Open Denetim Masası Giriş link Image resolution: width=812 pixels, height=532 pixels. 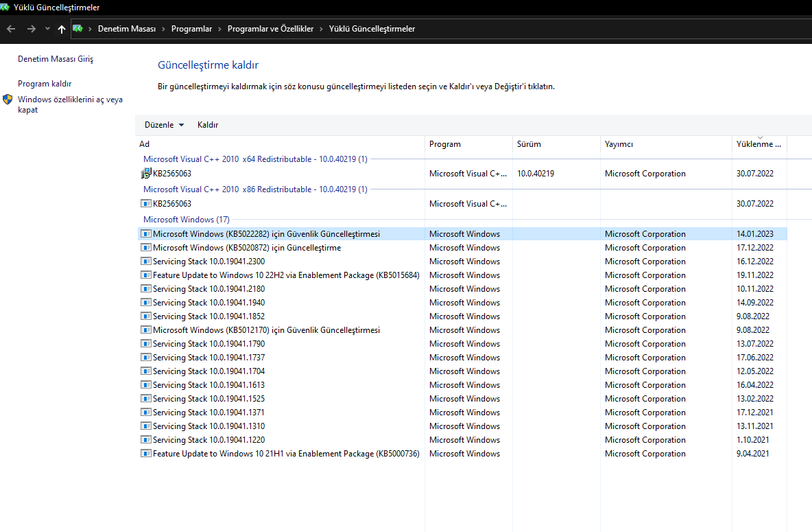pyautogui.click(x=56, y=59)
